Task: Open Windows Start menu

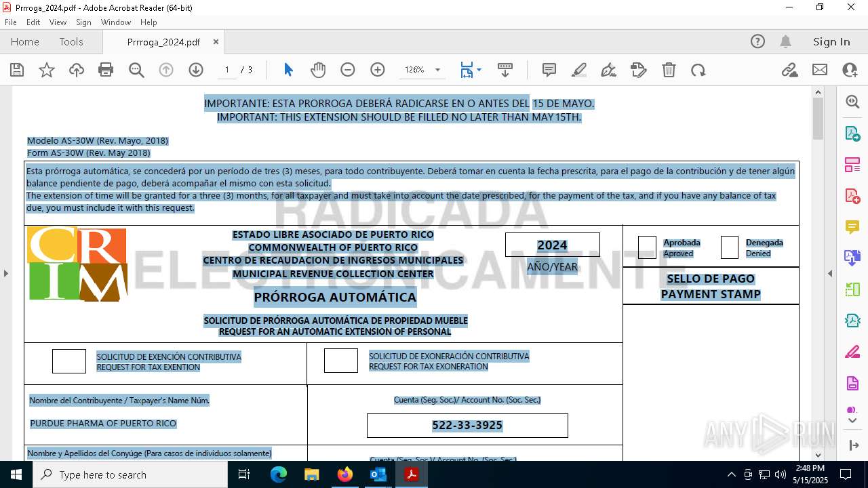Action: pyautogui.click(x=16, y=474)
